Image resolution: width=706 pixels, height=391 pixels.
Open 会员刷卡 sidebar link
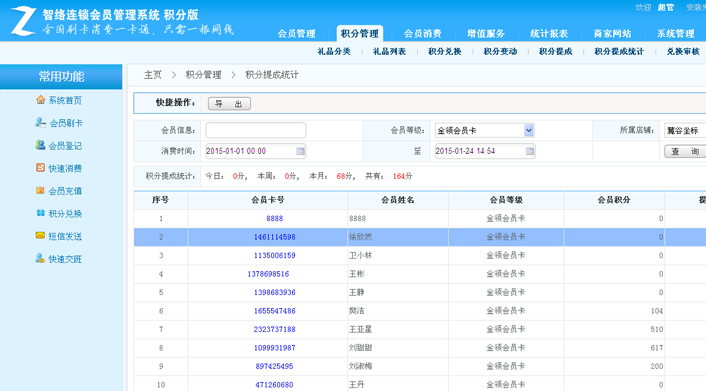pyautogui.click(x=66, y=123)
